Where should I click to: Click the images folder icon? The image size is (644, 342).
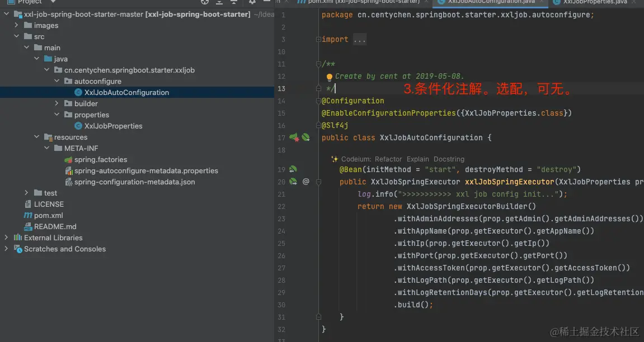click(x=28, y=25)
